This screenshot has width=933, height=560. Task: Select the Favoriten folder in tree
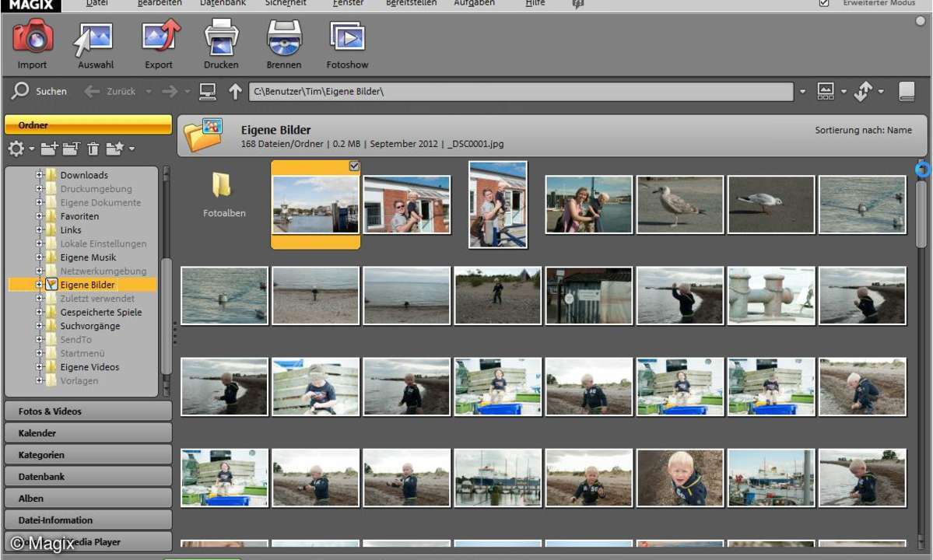(79, 216)
